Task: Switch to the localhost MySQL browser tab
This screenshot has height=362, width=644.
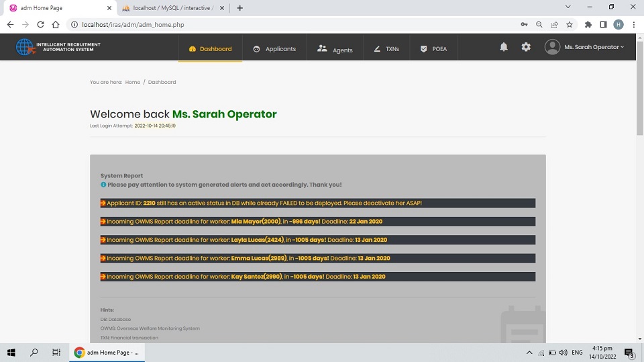Action: pyautogui.click(x=173, y=8)
